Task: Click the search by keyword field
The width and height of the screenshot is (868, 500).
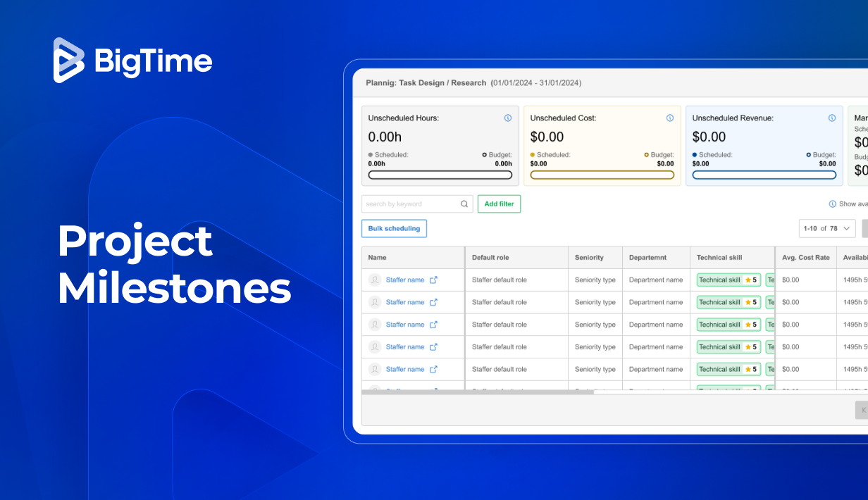Action: (417, 204)
